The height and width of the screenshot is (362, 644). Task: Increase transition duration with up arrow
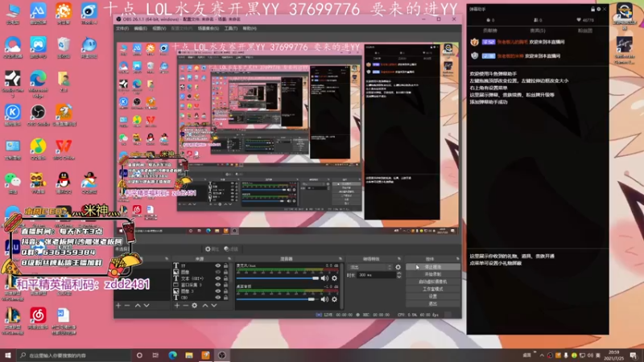pyautogui.click(x=398, y=274)
